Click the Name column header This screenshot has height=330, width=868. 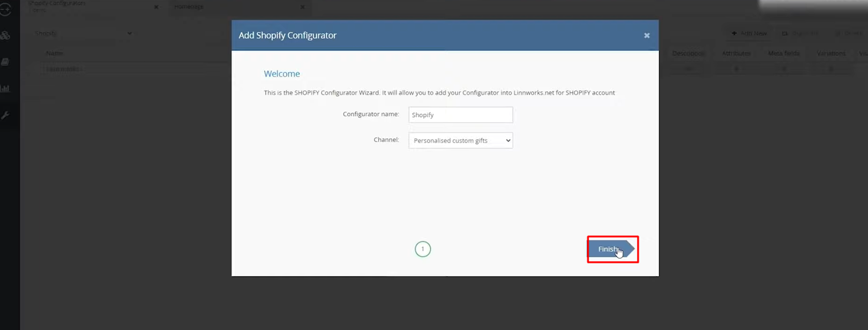[55, 53]
